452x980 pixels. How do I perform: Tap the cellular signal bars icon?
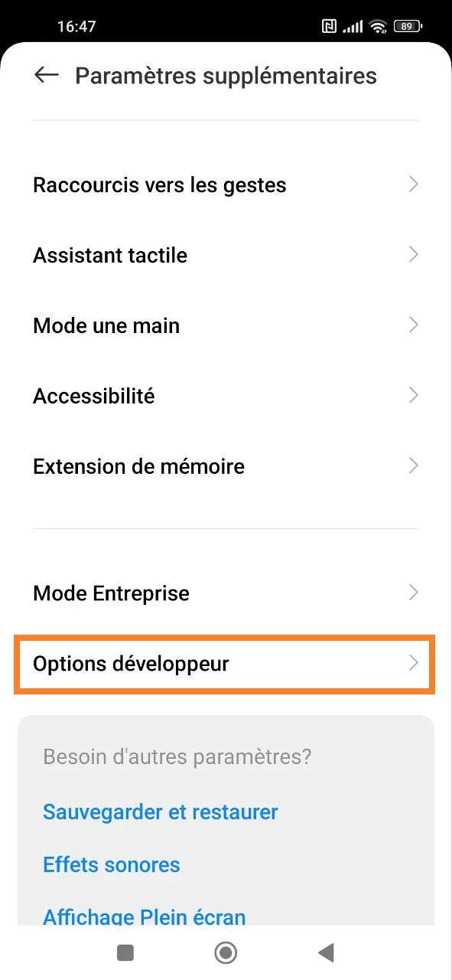[353, 27]
